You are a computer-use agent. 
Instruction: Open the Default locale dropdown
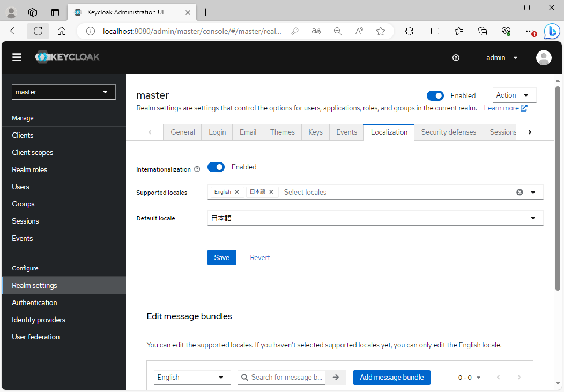point(375,218)
